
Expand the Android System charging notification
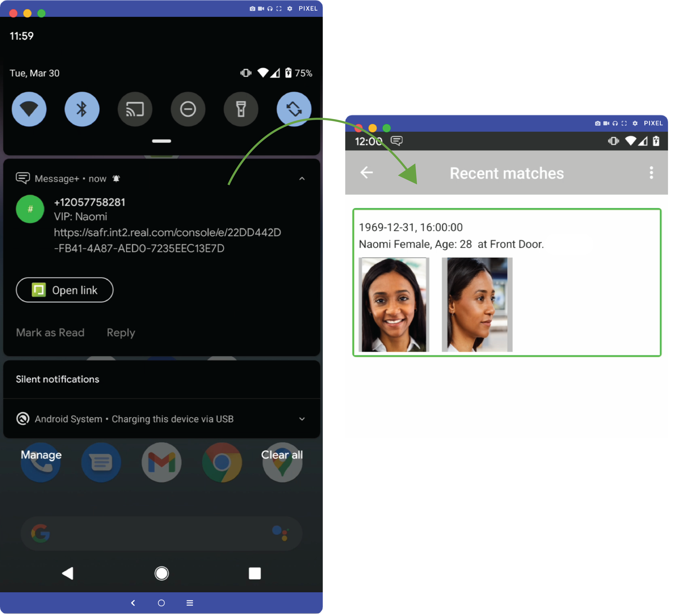pos(302,419)
